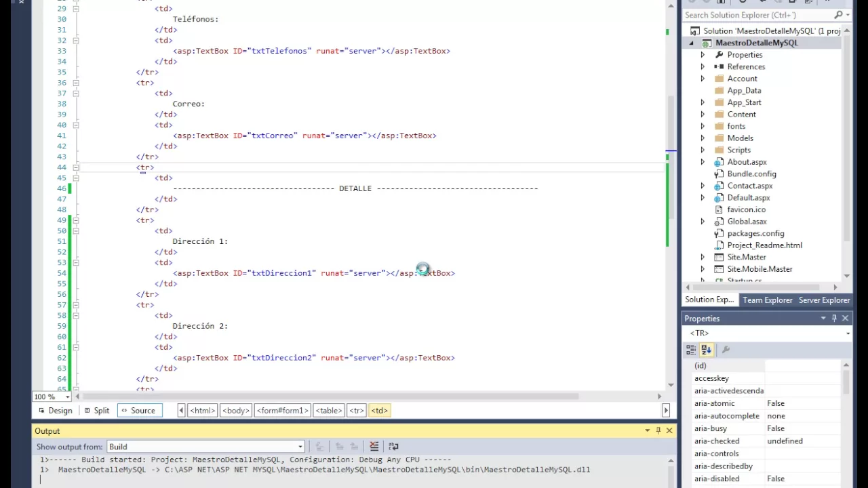The height and width of the screenshot is (488, 868).
Task: Click the Categorized view icon in Properties
Action: 691,350
